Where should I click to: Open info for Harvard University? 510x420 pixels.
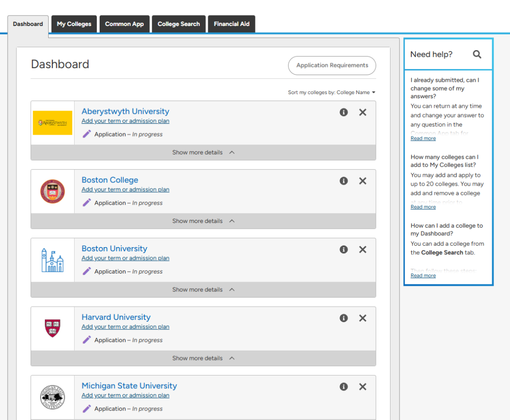tap(343, 318)
